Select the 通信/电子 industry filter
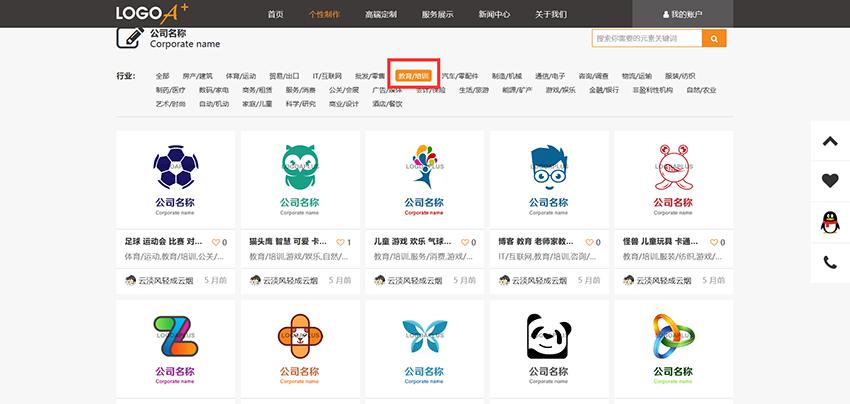The width and height of the screenshot is (850, 404). 550,76
